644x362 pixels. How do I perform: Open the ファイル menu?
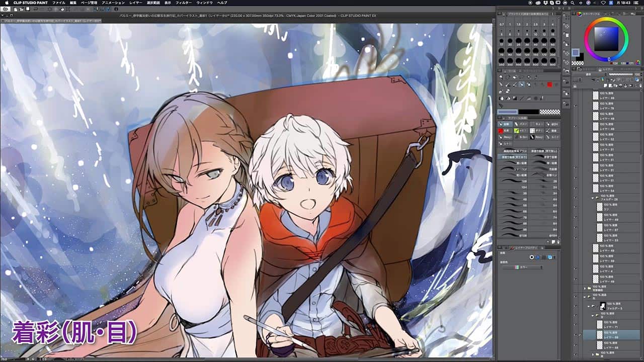[58, 3]
